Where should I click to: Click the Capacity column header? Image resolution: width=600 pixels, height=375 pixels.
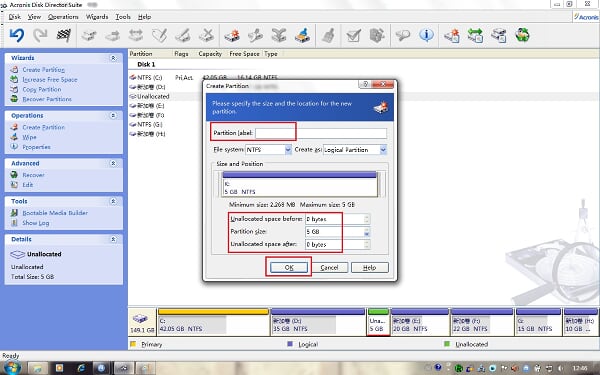210,54
